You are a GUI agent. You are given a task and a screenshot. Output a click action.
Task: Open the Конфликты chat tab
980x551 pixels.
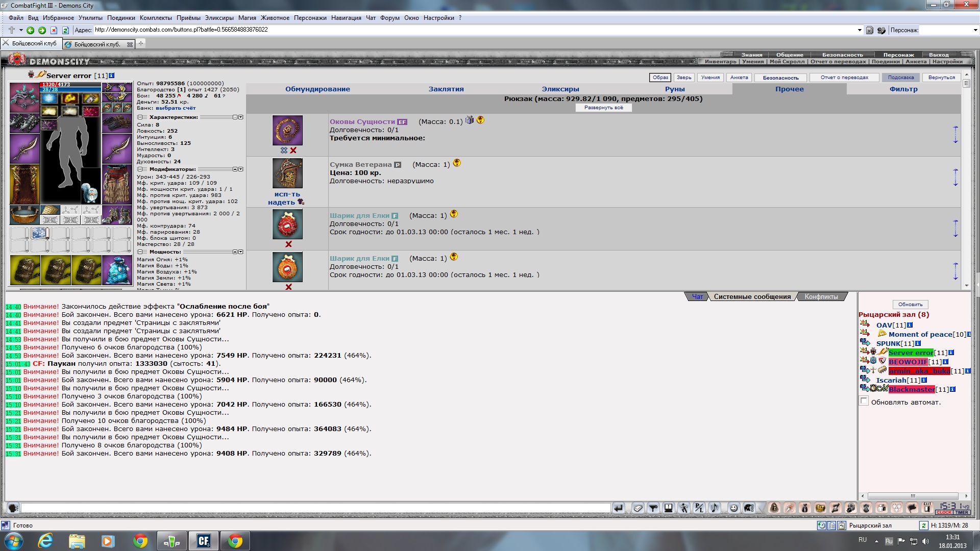pos(821,297)
